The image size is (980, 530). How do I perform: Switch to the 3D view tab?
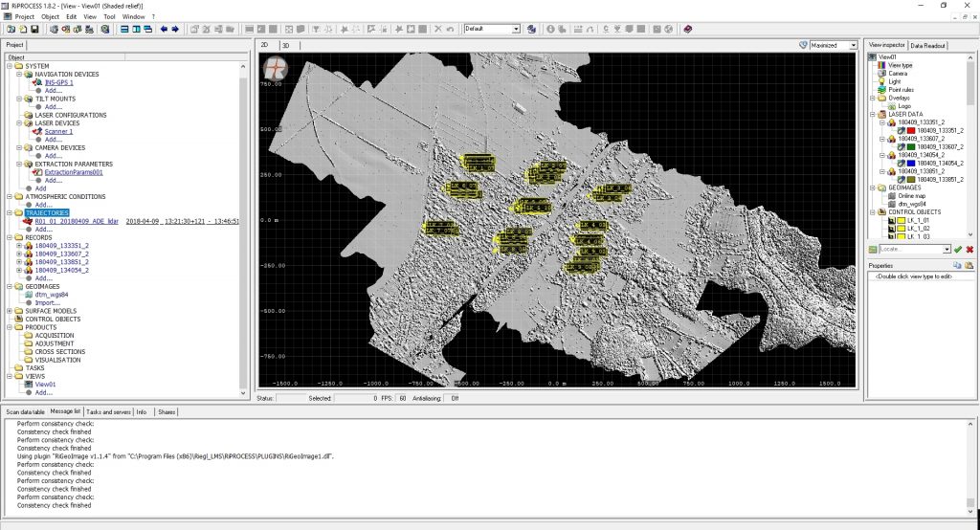click(285, 46)
